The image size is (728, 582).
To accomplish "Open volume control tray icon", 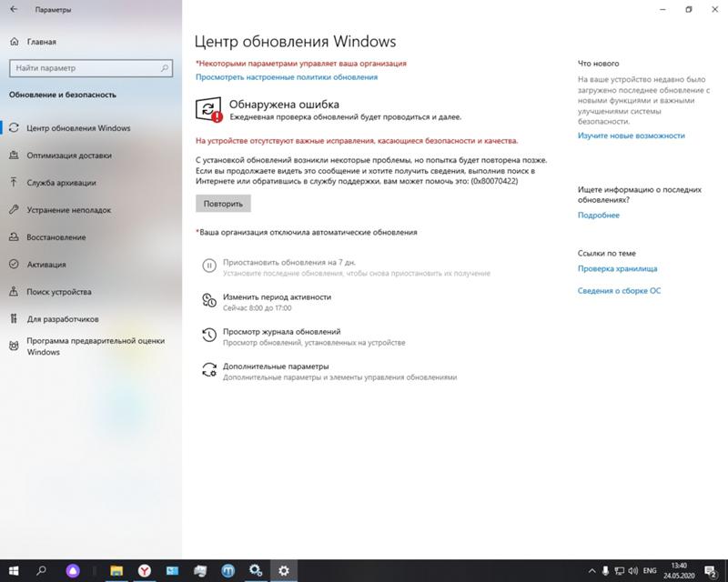I will (632, 571).
